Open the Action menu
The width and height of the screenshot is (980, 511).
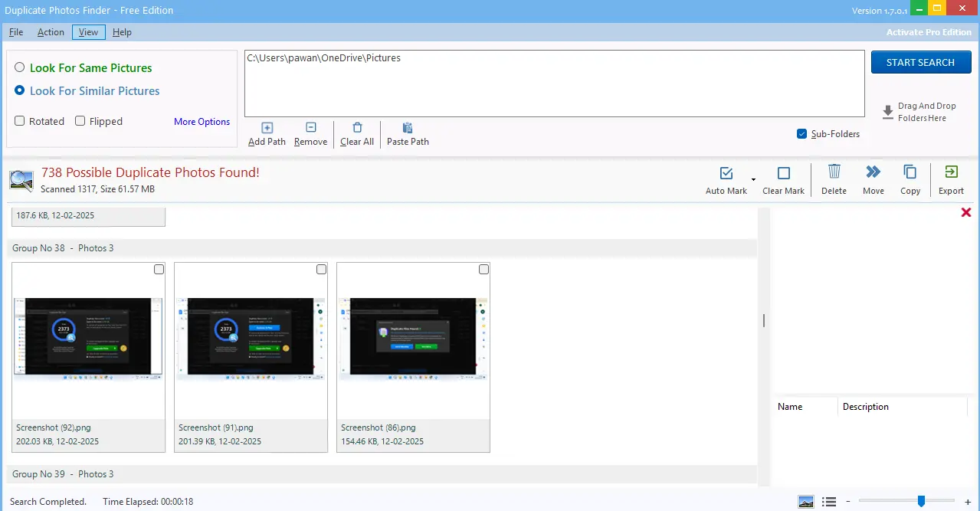[51, 32]
